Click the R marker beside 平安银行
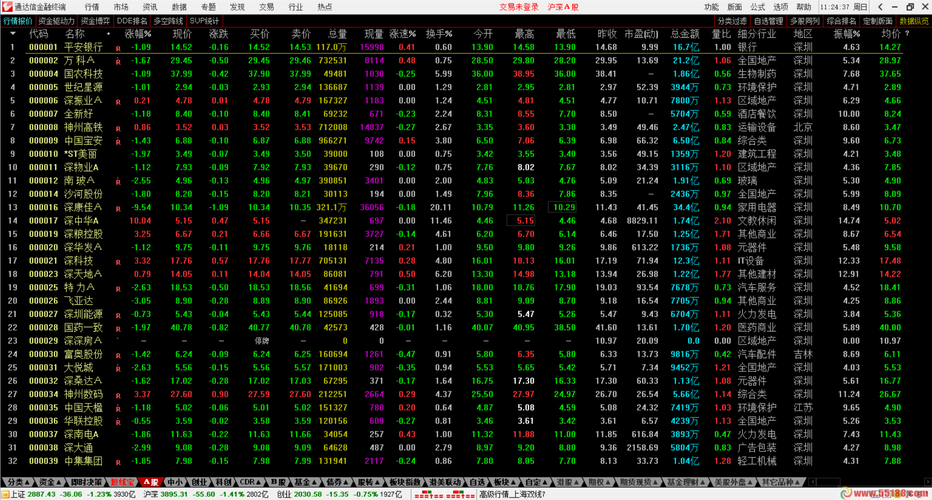 (x=118, y=47)
